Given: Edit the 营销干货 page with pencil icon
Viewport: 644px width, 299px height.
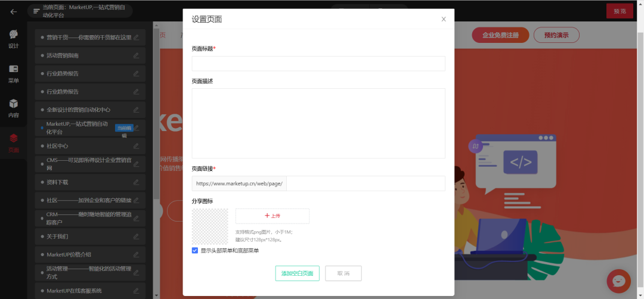Looking at the screenshot, I should tap(137, 38).
